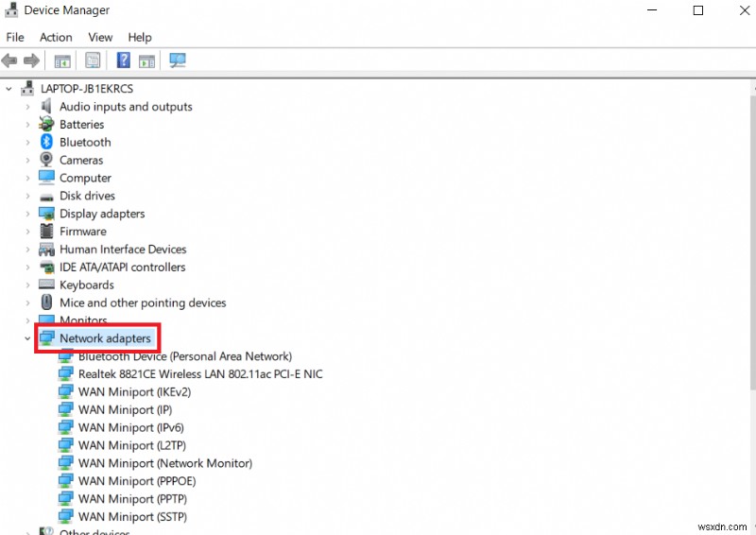Select Bluetooth Device (Personal Area Network)

tap(185, 356)
